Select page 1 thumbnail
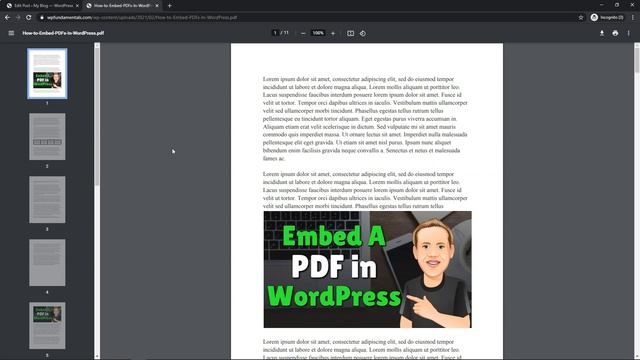Screen dimensions: 640x360 point(47,73)
